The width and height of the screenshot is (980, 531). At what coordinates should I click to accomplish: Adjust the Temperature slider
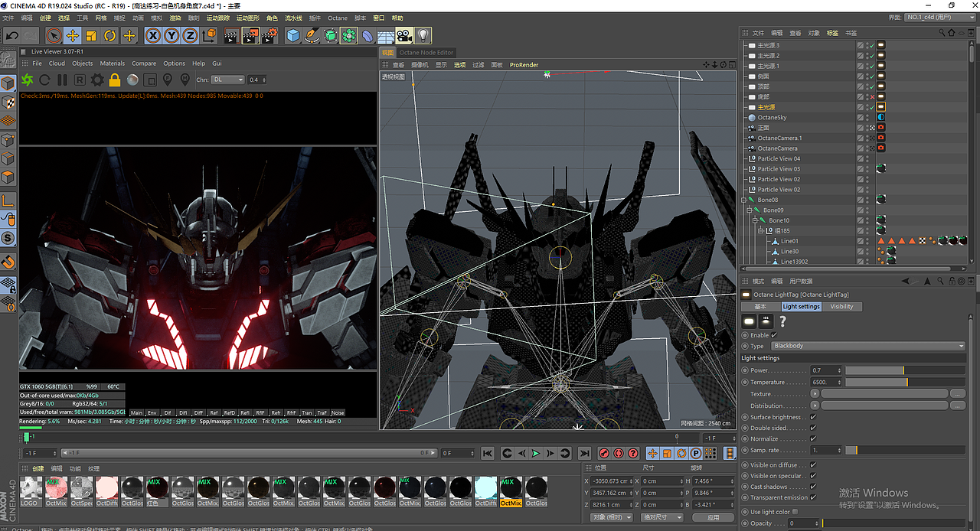(905, 382)
